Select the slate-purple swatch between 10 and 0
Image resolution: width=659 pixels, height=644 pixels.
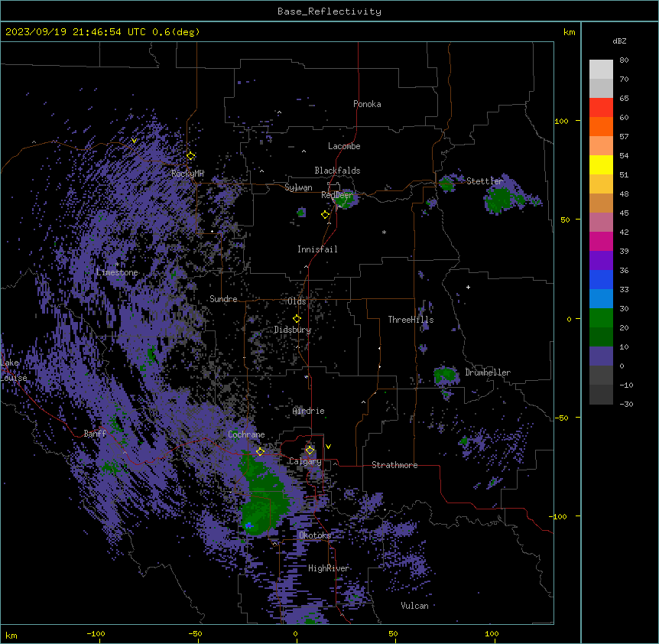[601, 356]
